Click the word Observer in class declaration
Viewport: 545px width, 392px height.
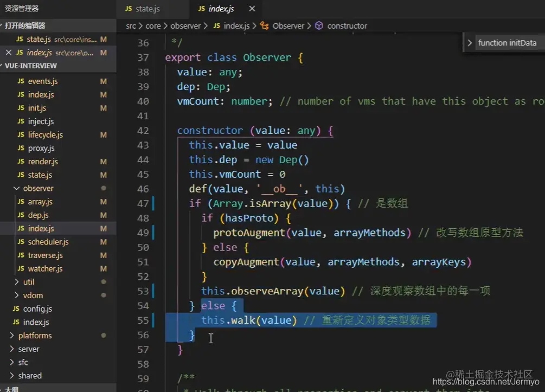click(267, 57)
